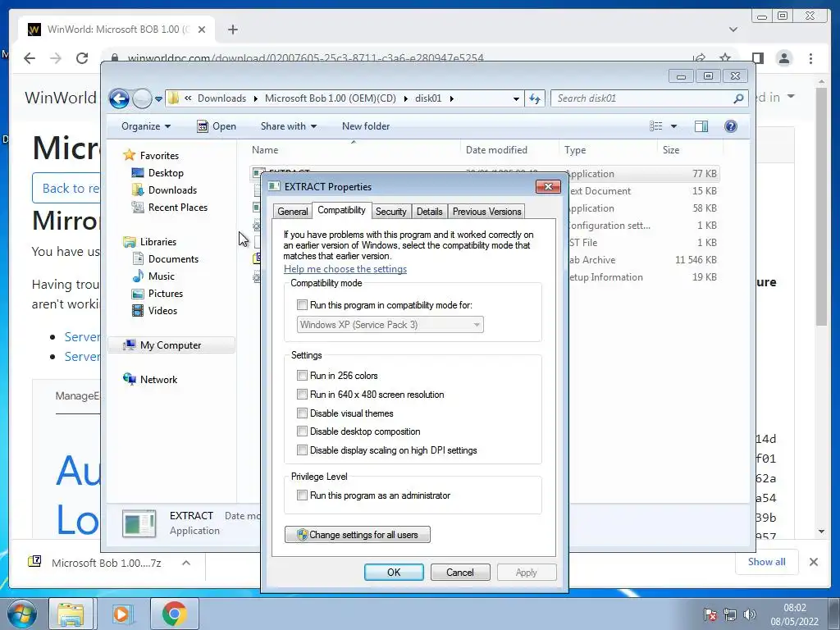Check Disable desktop composition

click(302, 431)
